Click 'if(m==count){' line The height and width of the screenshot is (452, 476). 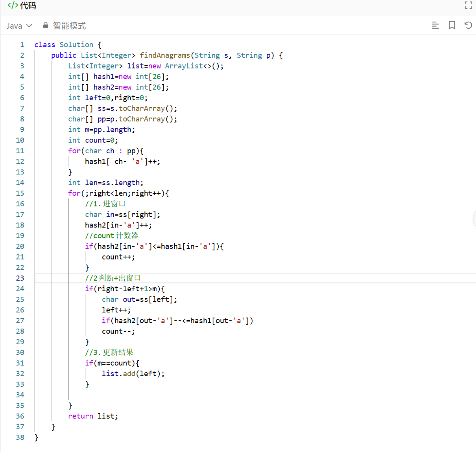112,363
